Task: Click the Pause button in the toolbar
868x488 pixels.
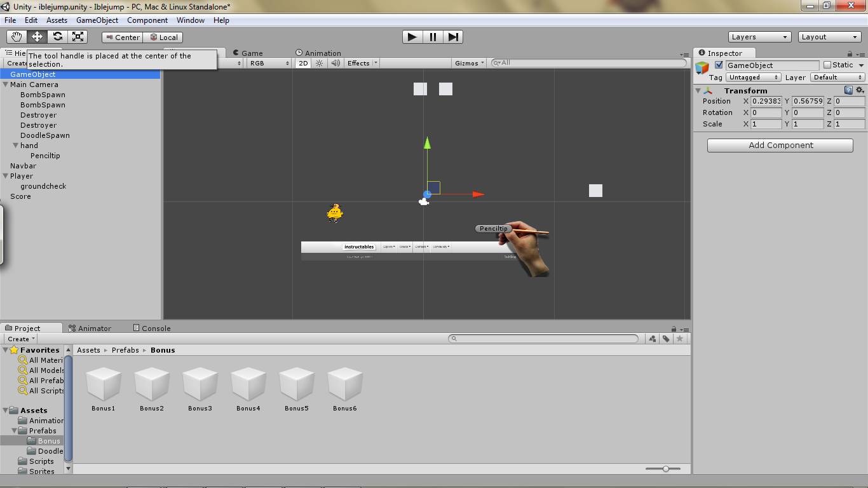Action: coord(433,37)
